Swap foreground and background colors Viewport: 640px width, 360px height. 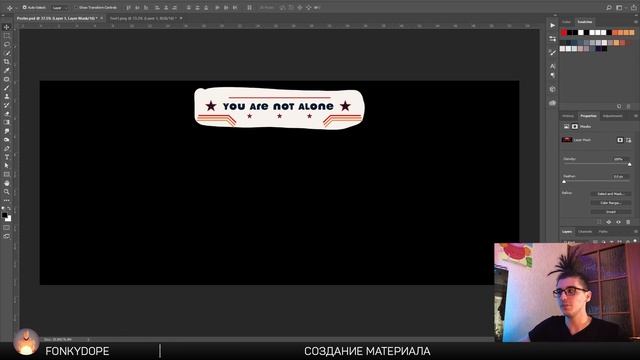9,209
